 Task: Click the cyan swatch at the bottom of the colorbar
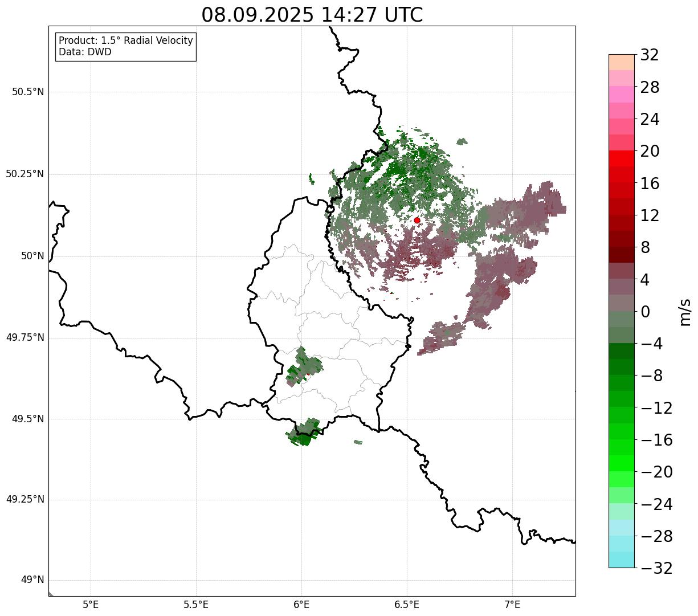coord(622,560)
